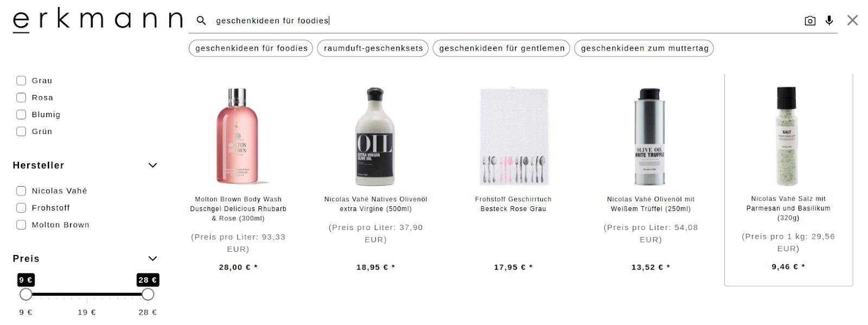
Task: Open Frohstoff Geschirrtuch Besteck Rose Grau link
Action: pos(513,204)
